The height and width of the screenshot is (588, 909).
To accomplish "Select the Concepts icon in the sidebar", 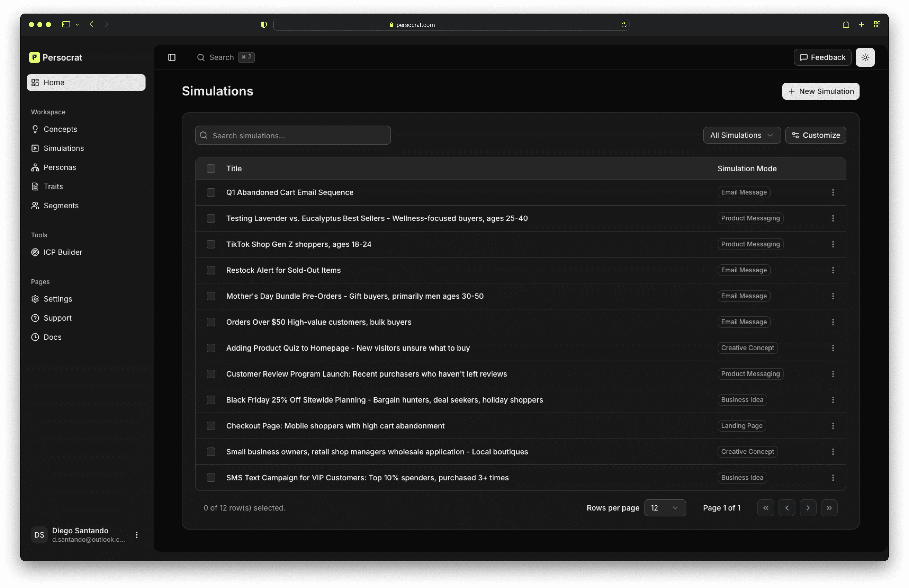I will tap(35, 129).
